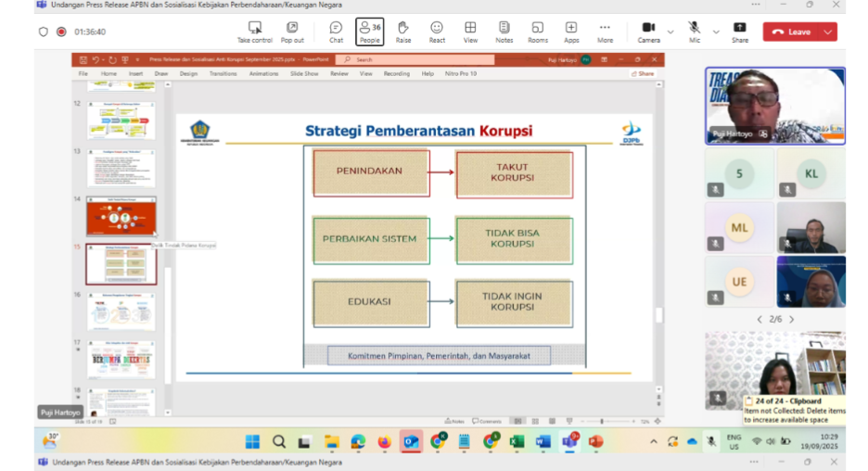
Task: Click the Share screen icon
Action: pyautogui.click(x=739, y=32)
